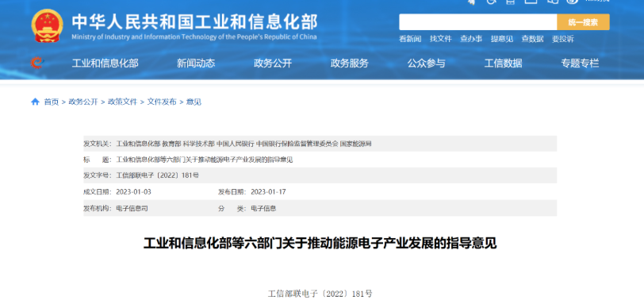Image resolution: width=644 pixels, height=308 pixels.
Task: Open the 政务服务 navigation menu
Action: (x=350, y=64)
